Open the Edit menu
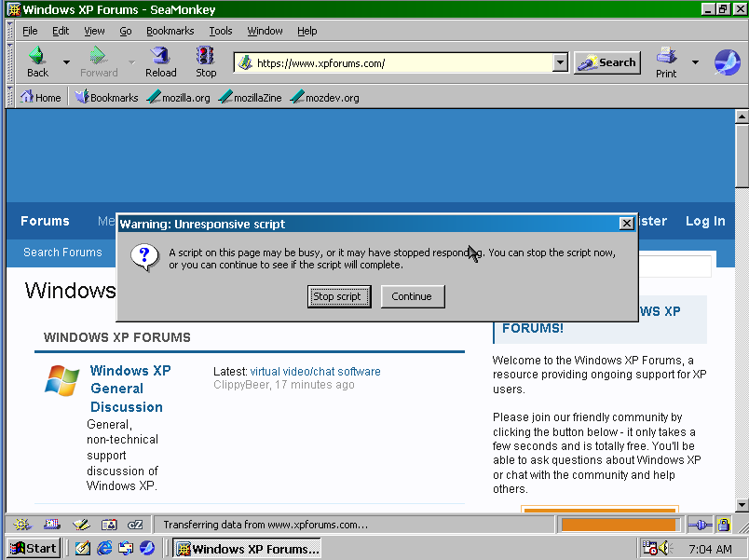This screenshot has height=560, width=749. point(61,31)
